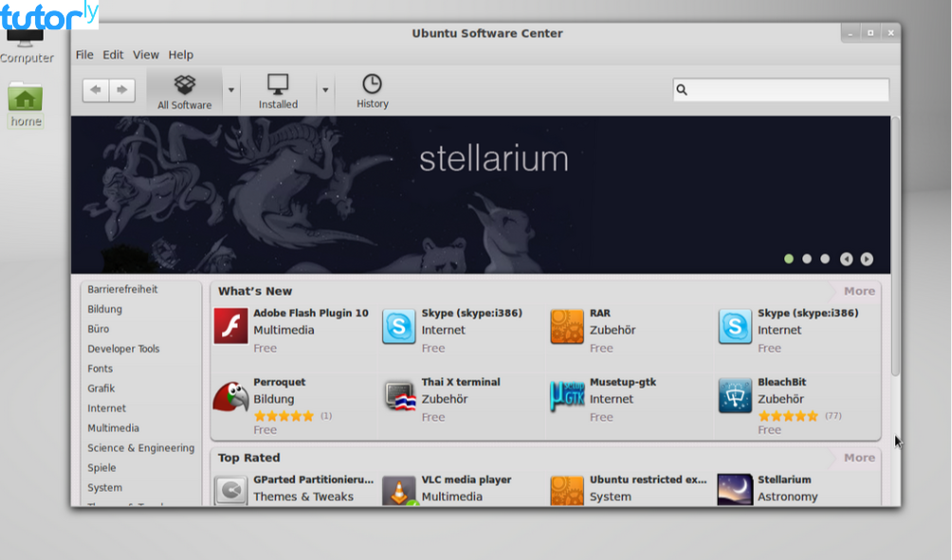
Task: Click the RAR application icon
Action: coord(567,326)
